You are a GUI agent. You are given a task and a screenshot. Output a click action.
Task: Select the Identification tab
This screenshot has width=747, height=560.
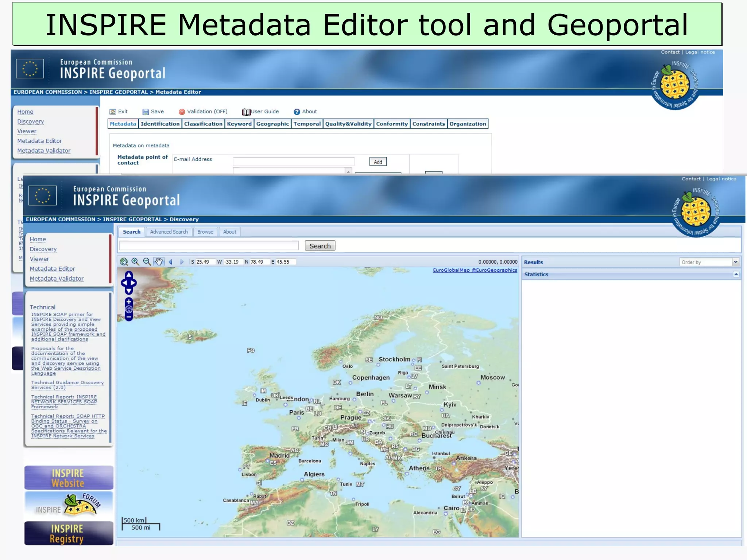click(160, 124)
